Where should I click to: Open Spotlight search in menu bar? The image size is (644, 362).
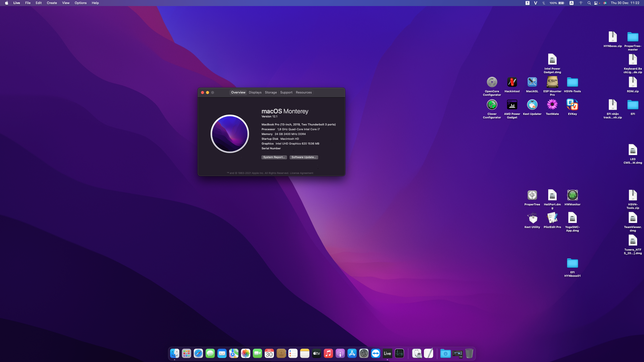coord(589,3)
